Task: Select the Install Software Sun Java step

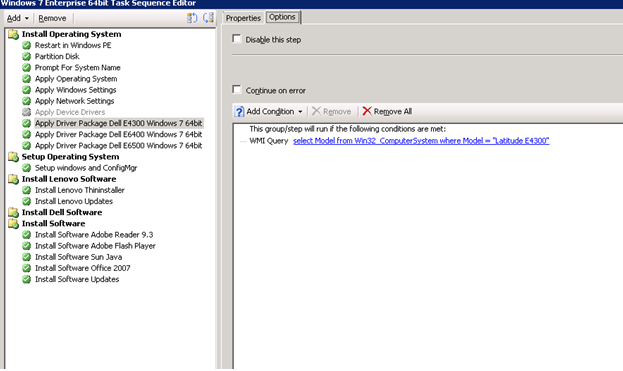Action: point(78,257)
